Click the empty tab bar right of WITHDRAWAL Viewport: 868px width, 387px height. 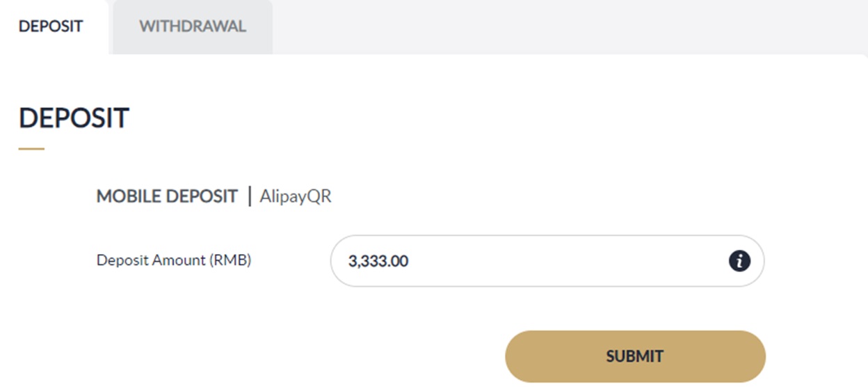556,26
